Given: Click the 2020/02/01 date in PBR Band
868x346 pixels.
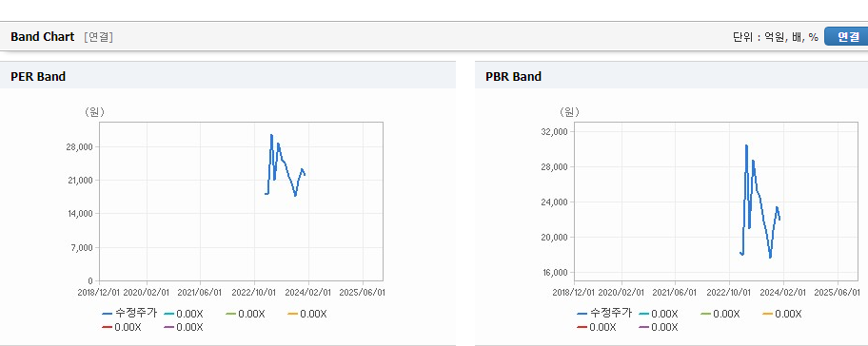Looking at the screenshot, I should (x=621, y=292).
